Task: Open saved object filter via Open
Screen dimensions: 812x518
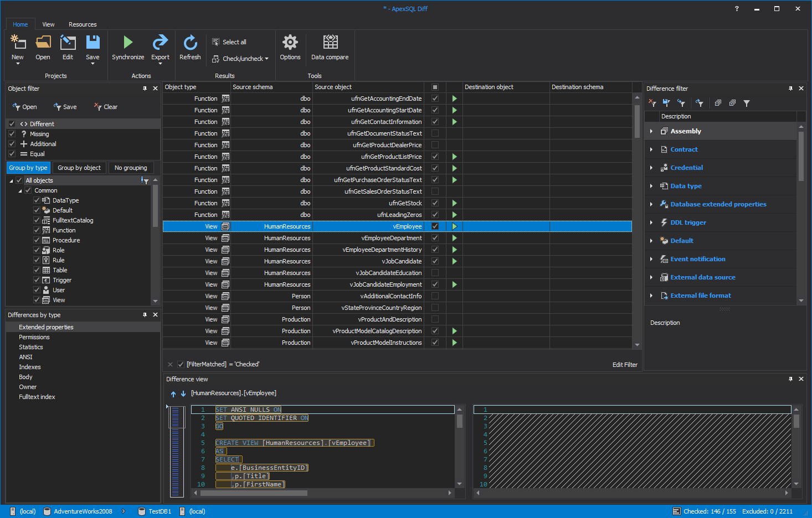Action: click(x=25, y=107)
